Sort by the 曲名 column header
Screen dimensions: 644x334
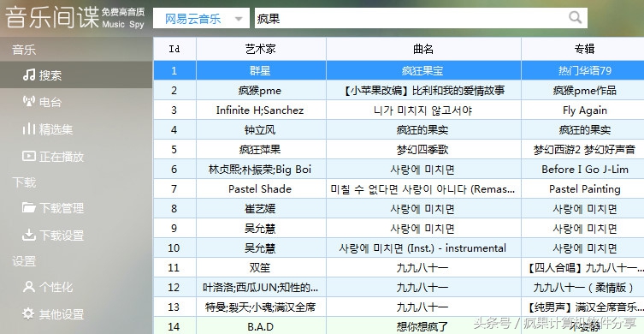(423, 50)
